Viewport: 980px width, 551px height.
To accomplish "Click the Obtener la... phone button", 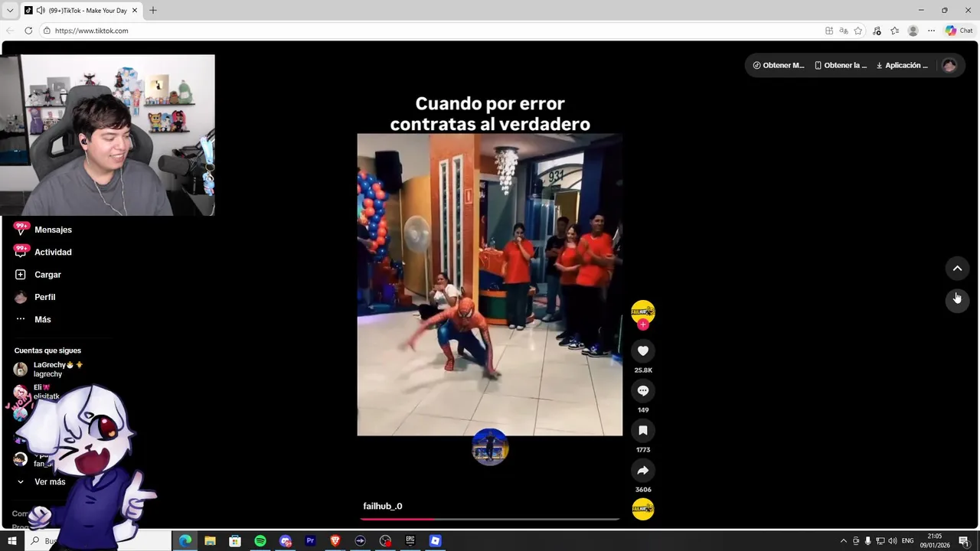I will (x=841, y=66).
